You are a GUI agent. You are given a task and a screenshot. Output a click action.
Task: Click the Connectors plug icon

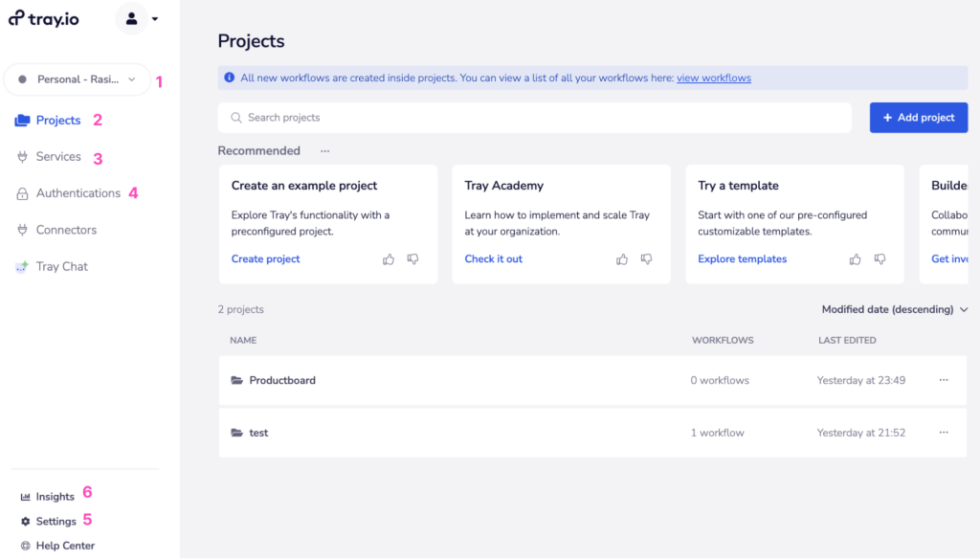click(x=22, y=230)
